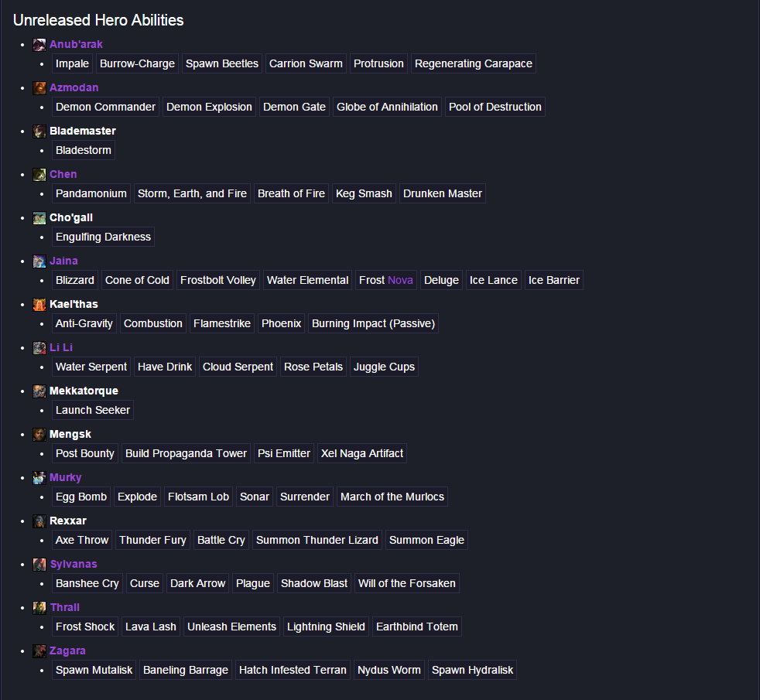Open the Chen hero link
The image size is (760, 700).
point(63,174)
